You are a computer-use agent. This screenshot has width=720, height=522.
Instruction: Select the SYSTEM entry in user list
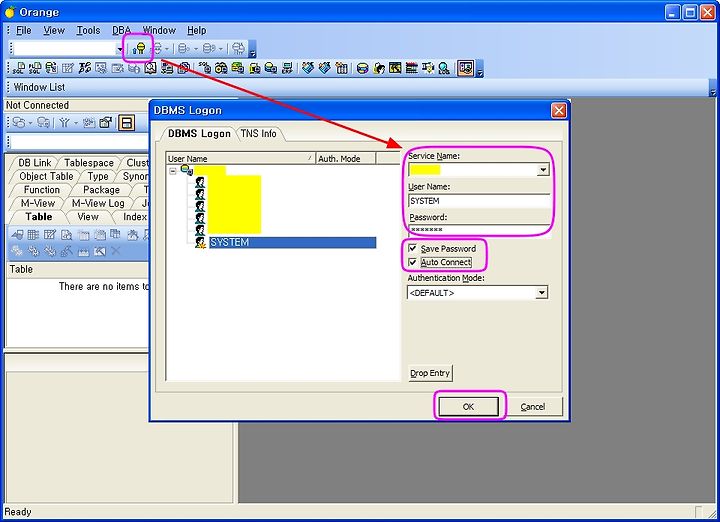292,242
